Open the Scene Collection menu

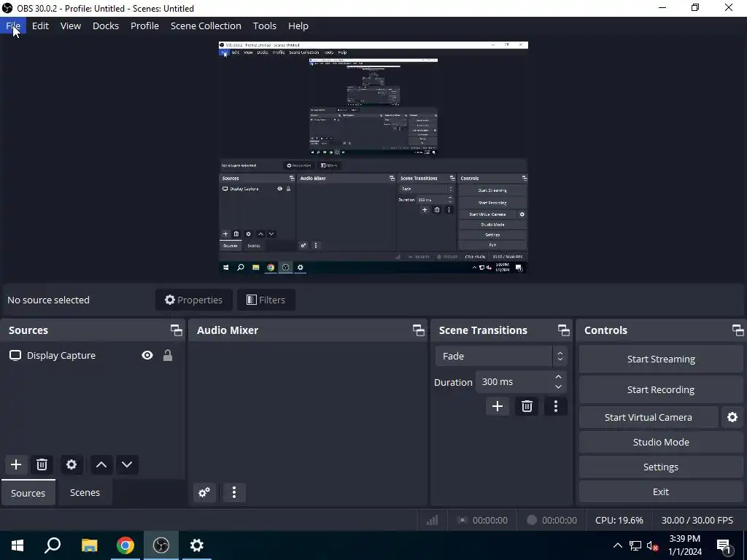coord(206,26)
